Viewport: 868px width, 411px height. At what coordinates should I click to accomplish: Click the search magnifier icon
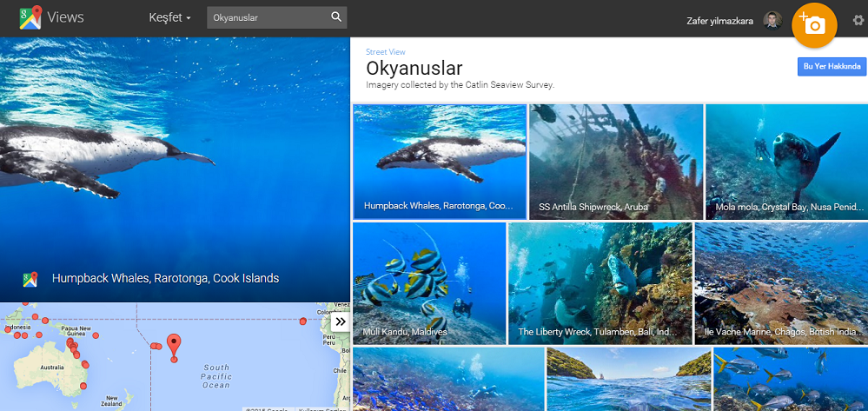click(336, 17)
